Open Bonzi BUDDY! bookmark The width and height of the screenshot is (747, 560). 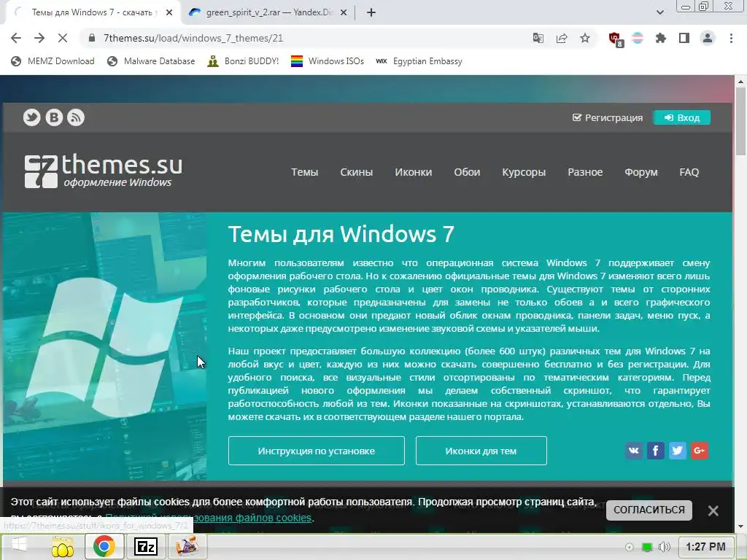coord(243,61)
